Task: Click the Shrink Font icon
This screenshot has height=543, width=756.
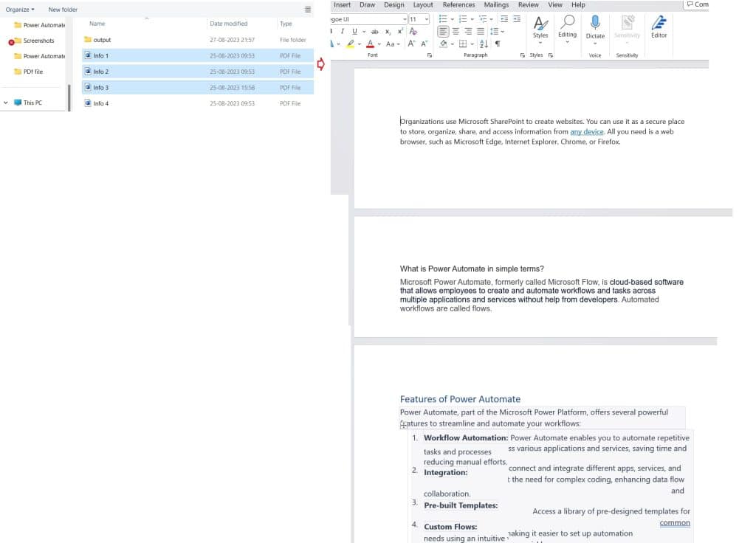Action: click(425, 44)
